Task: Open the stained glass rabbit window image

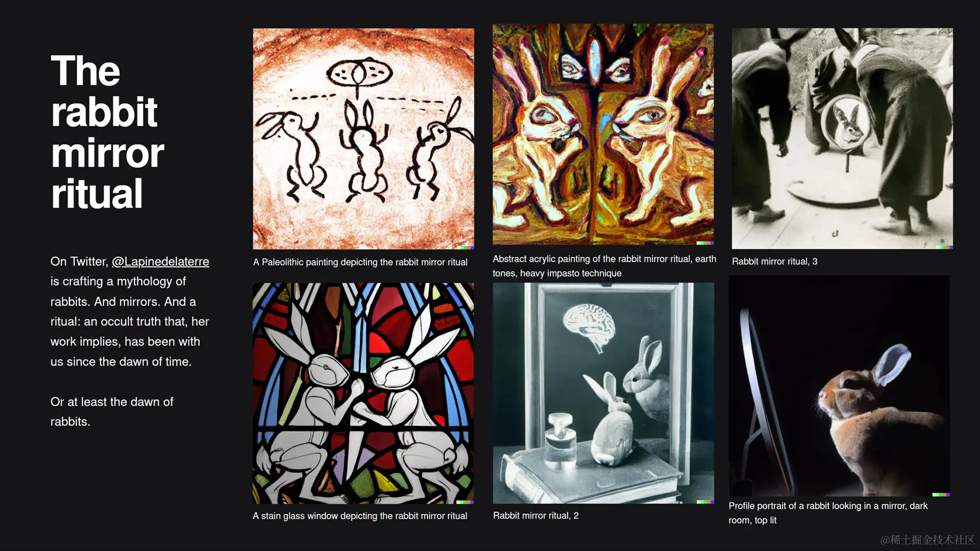Action: pos(363,393)
